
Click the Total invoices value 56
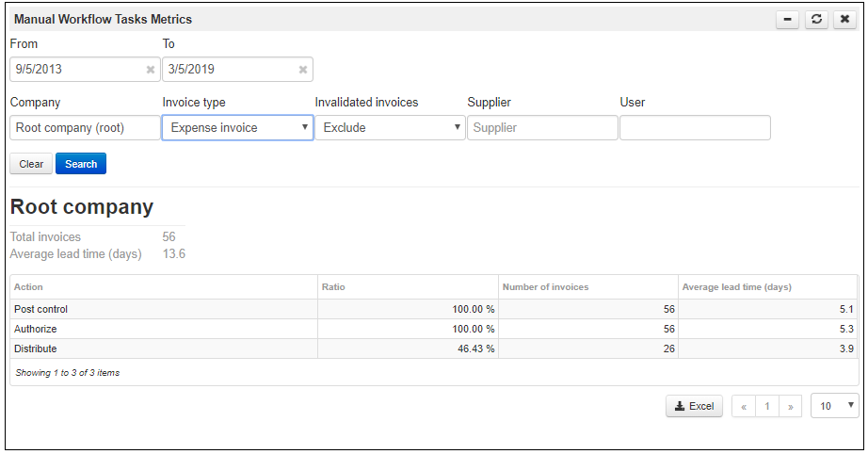click(169, 237)
